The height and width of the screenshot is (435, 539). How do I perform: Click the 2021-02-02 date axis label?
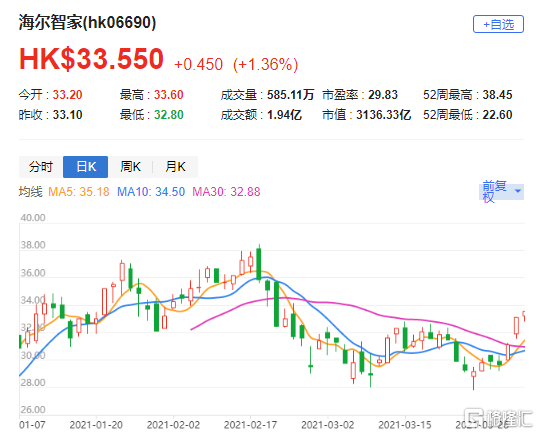[173, 425]
